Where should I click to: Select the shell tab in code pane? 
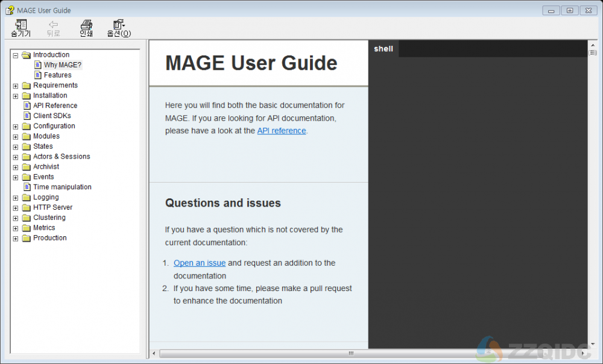384,49
